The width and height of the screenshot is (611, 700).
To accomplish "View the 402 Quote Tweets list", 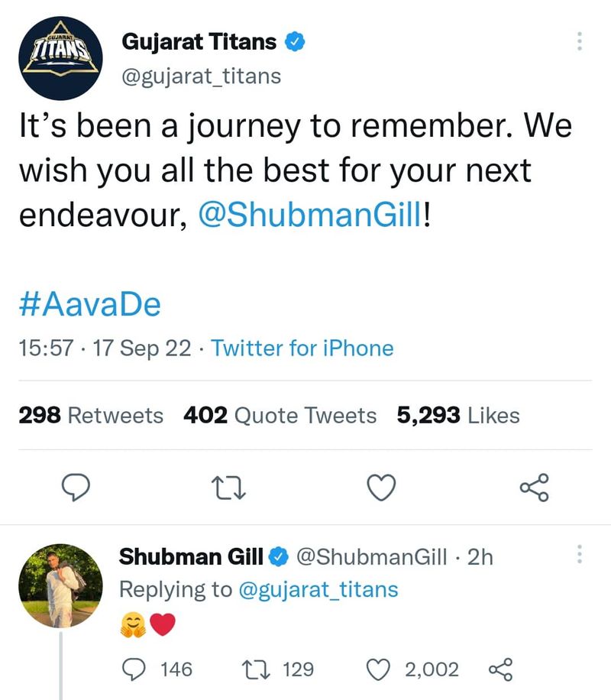I will click(280, 416).
